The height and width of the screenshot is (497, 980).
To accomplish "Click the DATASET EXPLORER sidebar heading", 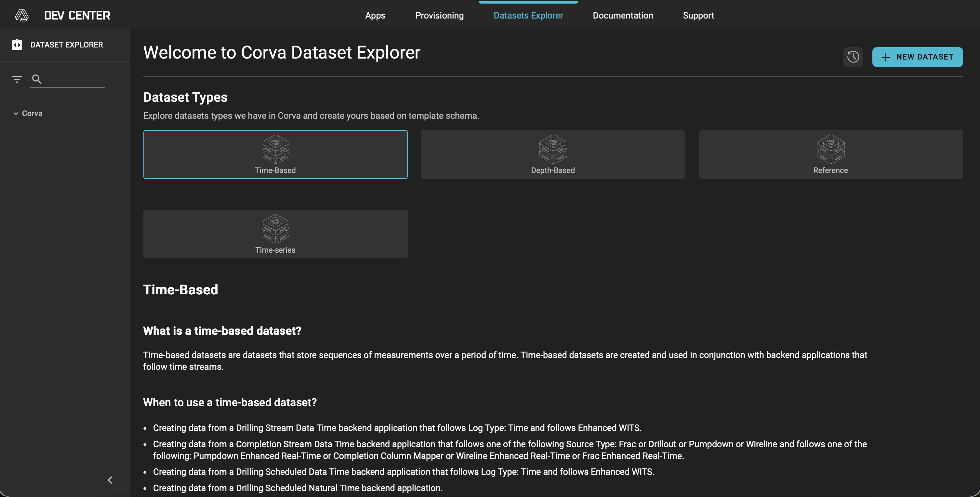I will click(x=67, y=45).
